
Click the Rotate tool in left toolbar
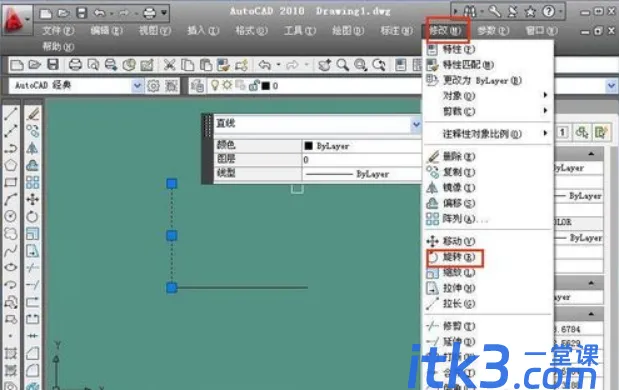33,216
